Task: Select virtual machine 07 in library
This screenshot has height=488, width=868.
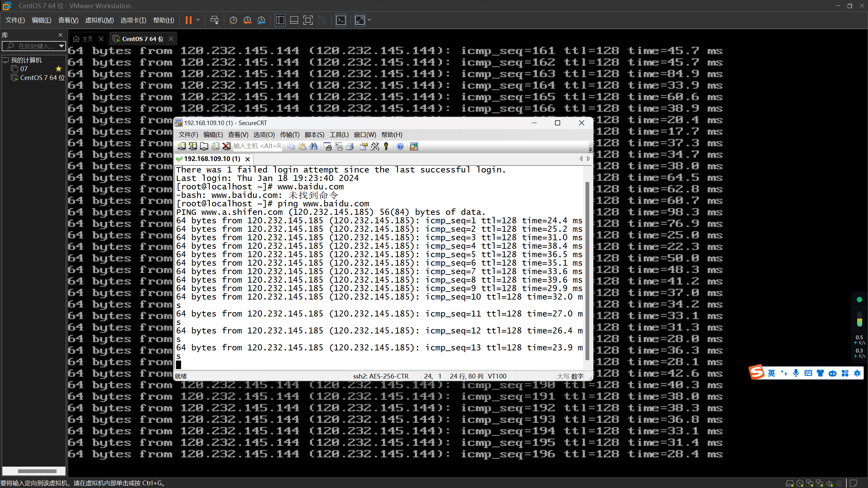Action: click(24, 69)
